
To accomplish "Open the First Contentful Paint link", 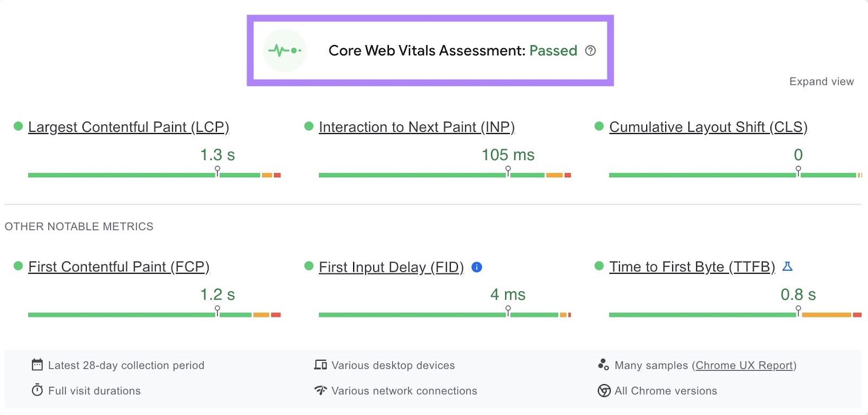I will [119, 267].
